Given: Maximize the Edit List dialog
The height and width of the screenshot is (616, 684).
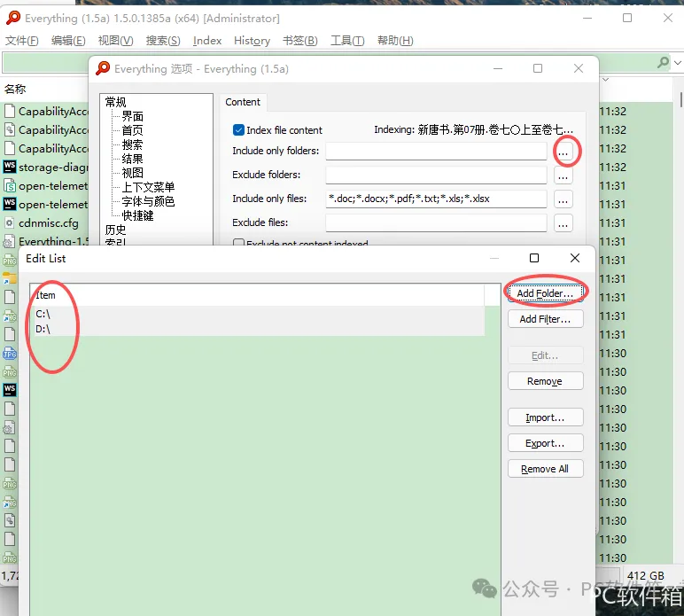Looking at the screenshot, I should (x=534, y=258).
